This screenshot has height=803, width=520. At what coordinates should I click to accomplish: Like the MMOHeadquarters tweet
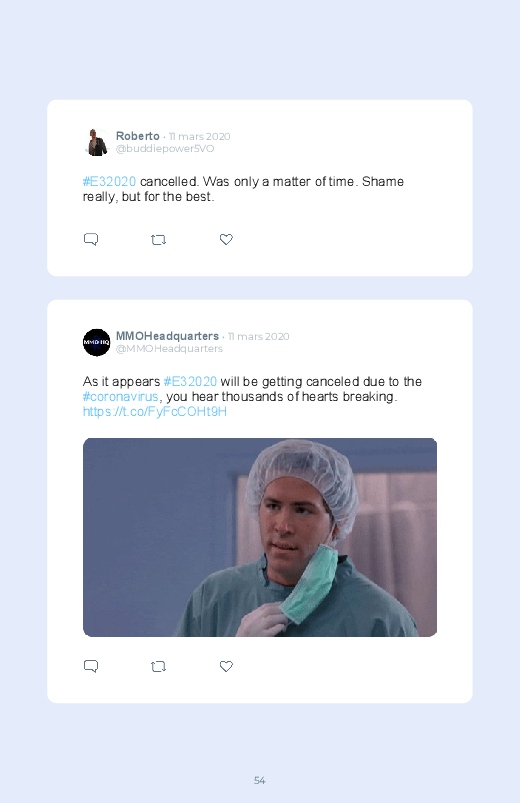coord(226,666)
